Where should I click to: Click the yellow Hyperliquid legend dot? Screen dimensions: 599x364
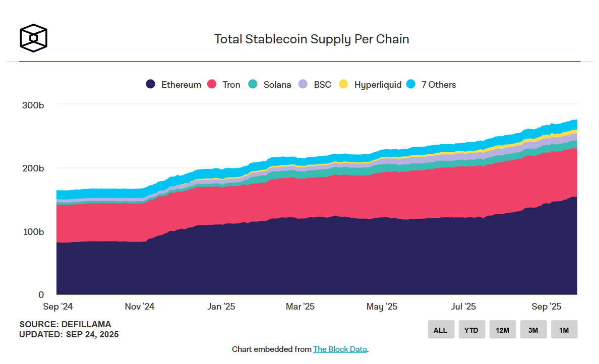[x=343, y=85]
